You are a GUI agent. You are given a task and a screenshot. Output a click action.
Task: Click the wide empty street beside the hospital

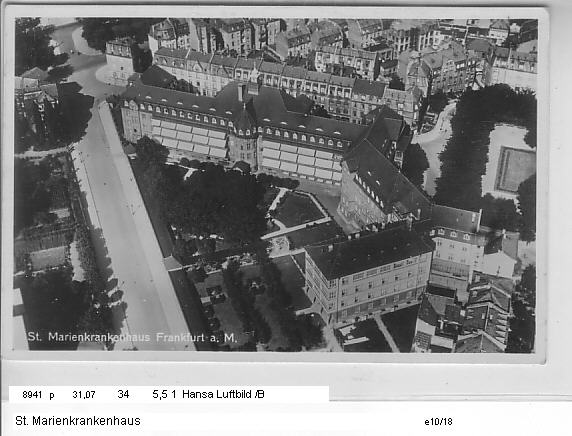tap(124, 226)
